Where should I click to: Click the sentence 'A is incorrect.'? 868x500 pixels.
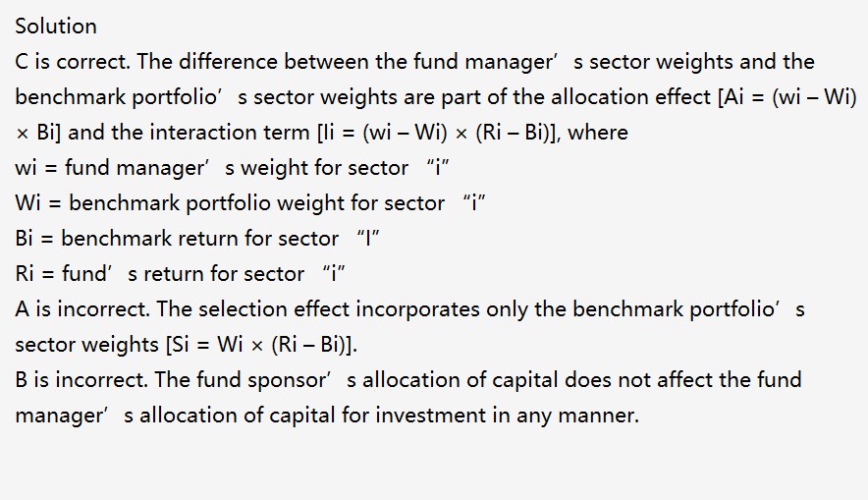point(82,309)
